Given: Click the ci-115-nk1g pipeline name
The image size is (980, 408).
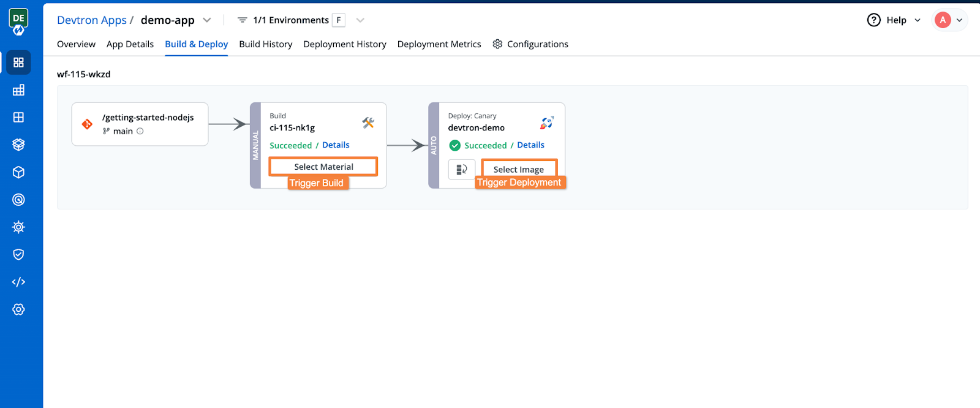Looking at the screenshot, I should click(x=292, y=128).
